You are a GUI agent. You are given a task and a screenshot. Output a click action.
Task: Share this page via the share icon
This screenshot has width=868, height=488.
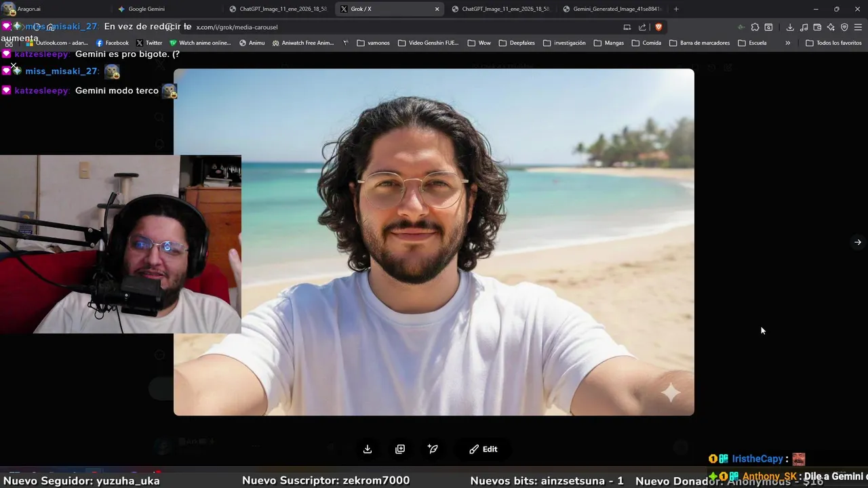pos(642,27)
